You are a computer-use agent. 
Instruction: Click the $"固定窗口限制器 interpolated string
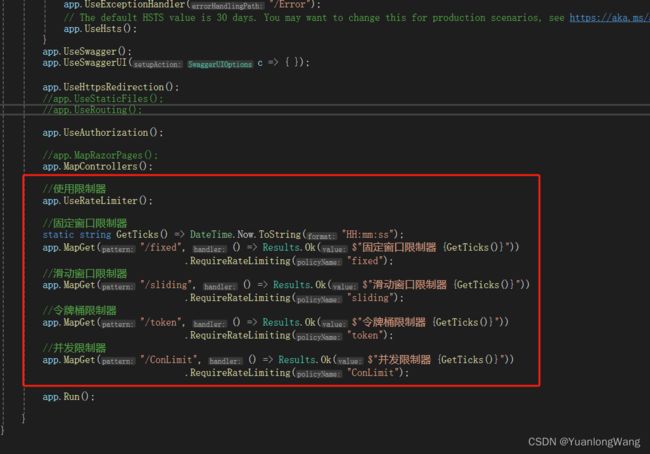point(430,248)
